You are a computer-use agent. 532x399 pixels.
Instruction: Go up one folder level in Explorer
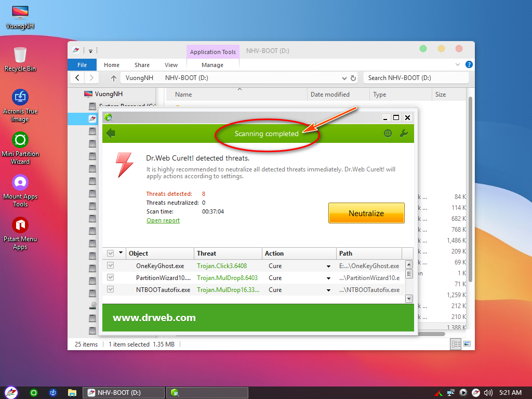click(x=114, y=78)
